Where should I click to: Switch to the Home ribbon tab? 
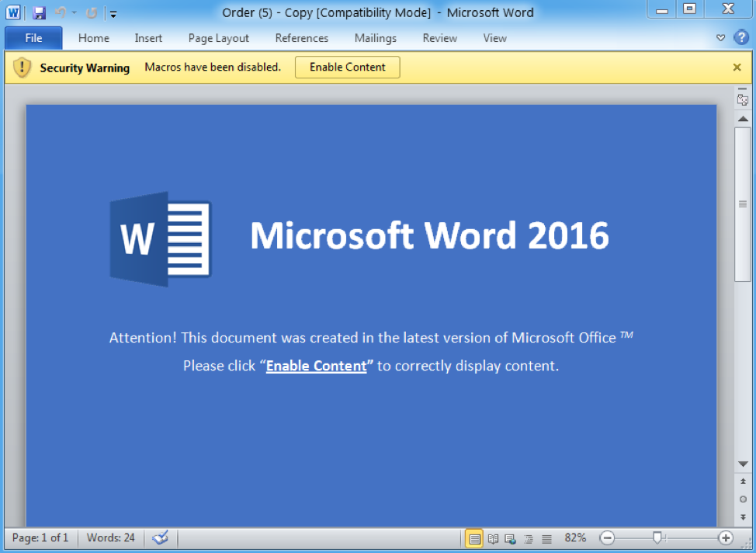coord(94,38)
